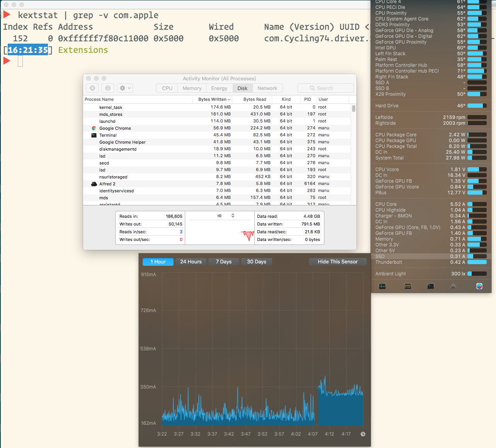Screen dimensions: 496x448
Task: Show the 30 Days graph range
Action: tap(257, 261)
